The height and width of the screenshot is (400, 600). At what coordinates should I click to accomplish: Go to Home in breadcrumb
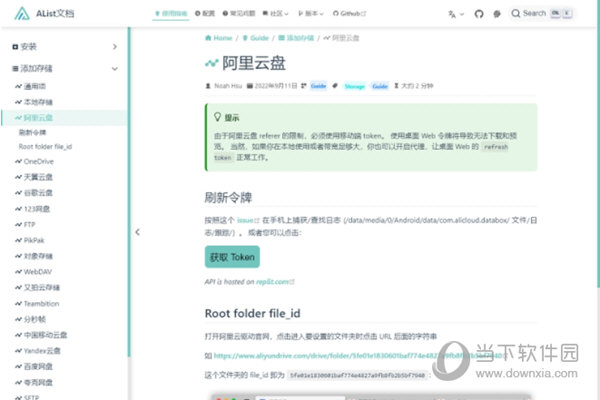(219, 38)
